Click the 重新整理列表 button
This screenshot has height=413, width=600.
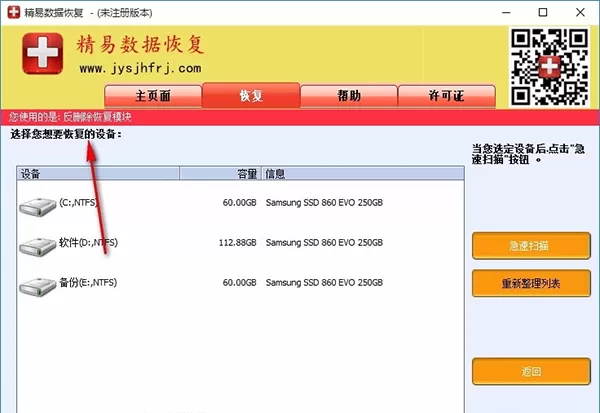531,283
